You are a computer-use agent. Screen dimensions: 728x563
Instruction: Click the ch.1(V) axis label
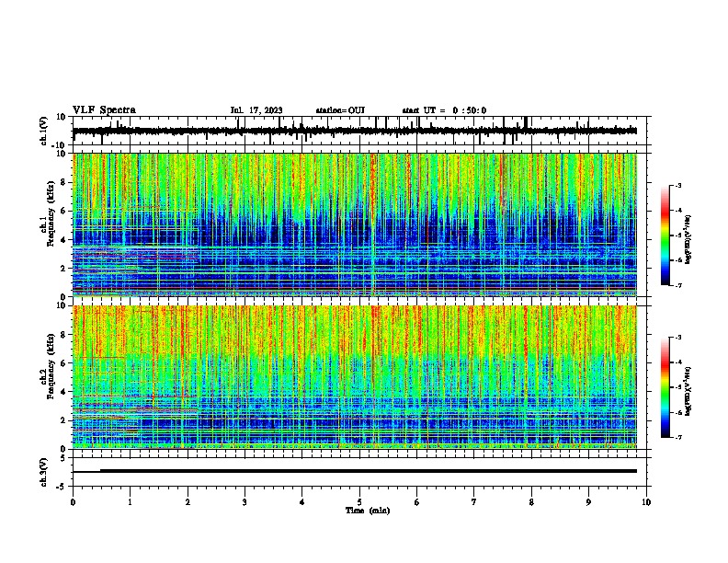pos(44,131)
